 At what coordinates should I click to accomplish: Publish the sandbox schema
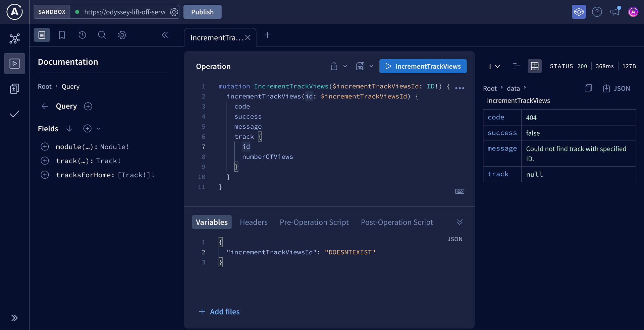(202, 12)
